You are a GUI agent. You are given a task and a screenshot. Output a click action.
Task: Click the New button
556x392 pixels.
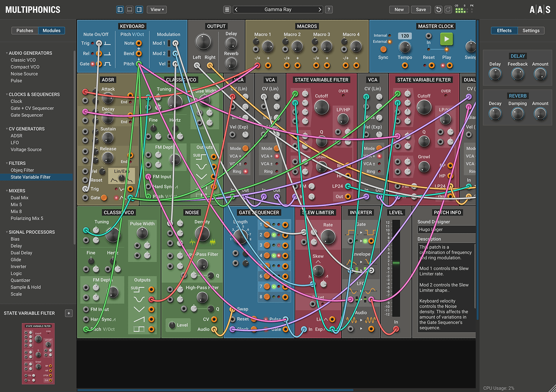399,9
